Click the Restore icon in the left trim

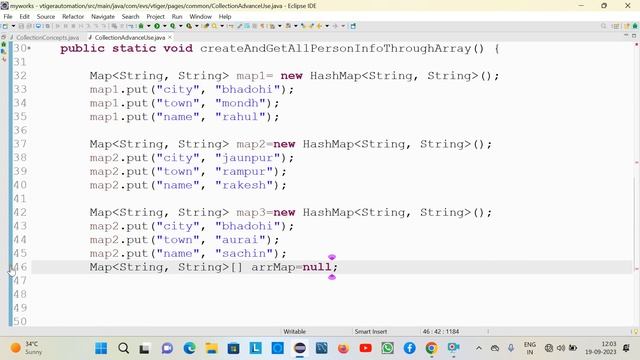[4, 37]
